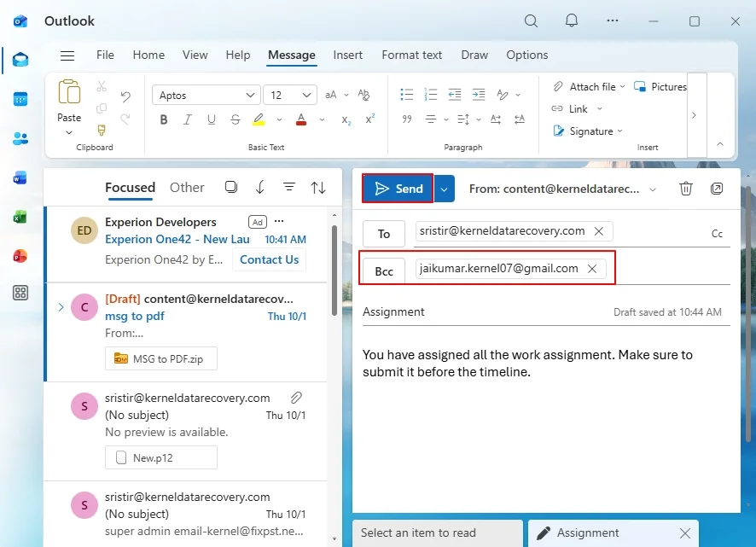Toggle Underline formatting
This screenshot has height=547, width=756.
point(211,119)
